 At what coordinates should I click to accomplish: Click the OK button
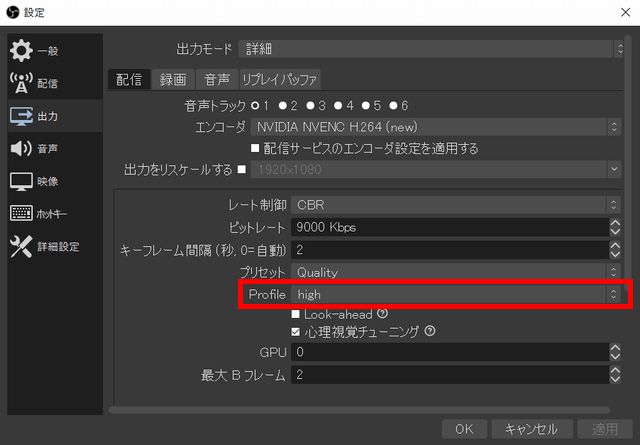click(464, 429)
